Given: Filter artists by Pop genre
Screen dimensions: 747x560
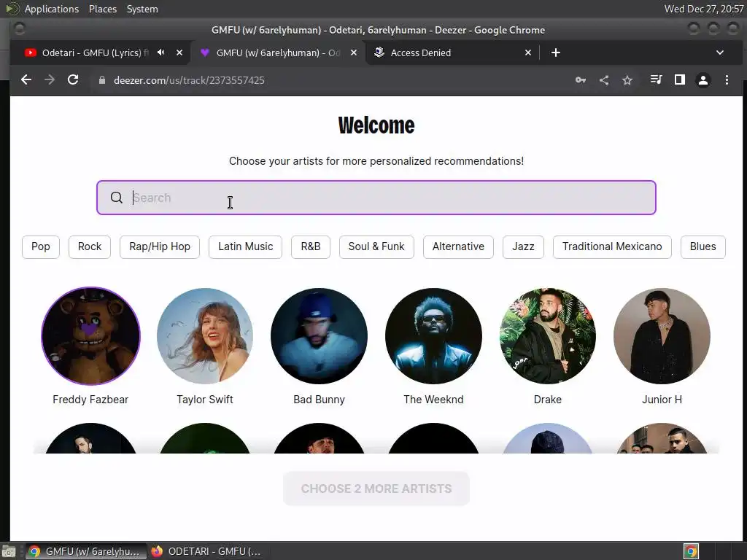Looking at the screenshot, I should [x=41, y=246].
